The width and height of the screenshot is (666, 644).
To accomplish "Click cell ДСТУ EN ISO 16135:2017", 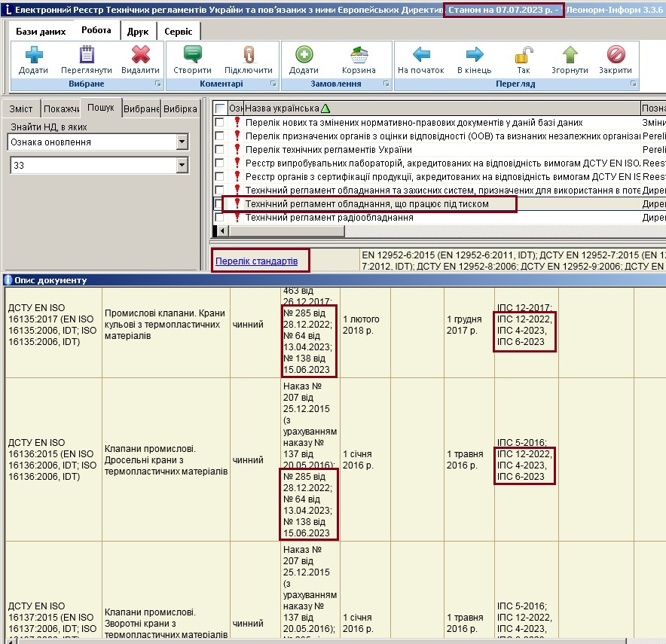I will click(x=53, y=325).
